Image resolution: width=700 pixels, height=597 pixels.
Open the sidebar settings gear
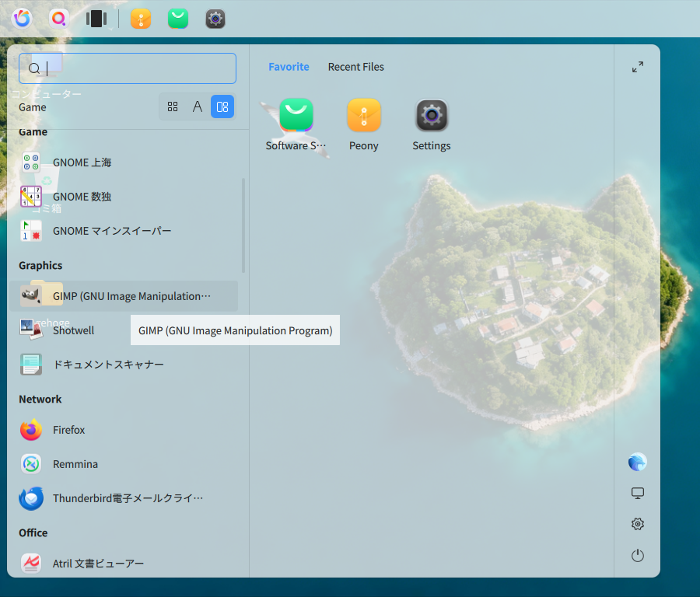pos(638,524)
